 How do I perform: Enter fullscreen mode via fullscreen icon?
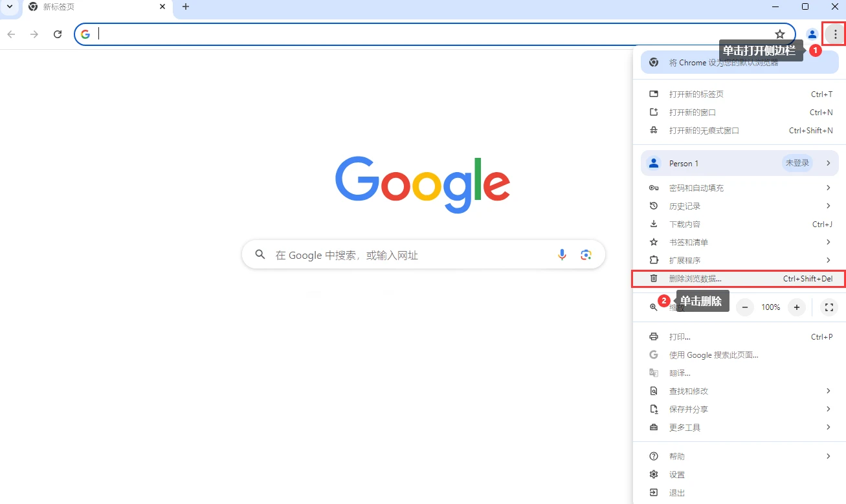coord(829,307)
